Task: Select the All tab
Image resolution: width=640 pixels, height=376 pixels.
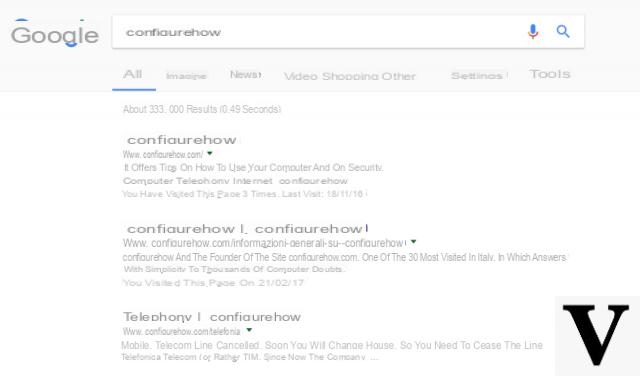Action: click(133, 74)
